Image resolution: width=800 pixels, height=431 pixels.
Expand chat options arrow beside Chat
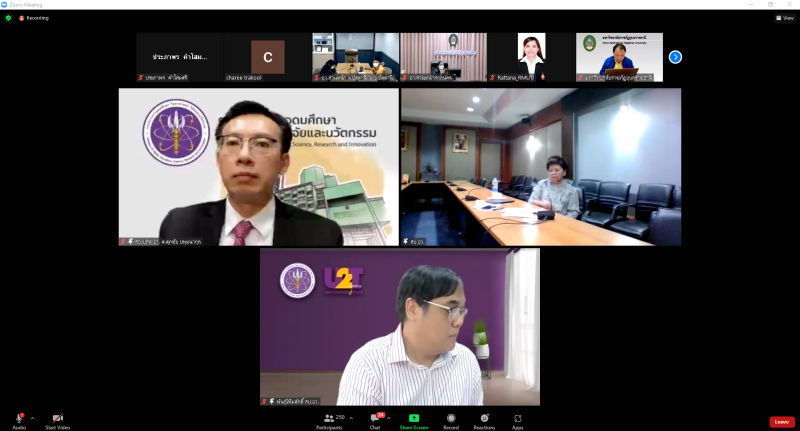pos(389,418)
